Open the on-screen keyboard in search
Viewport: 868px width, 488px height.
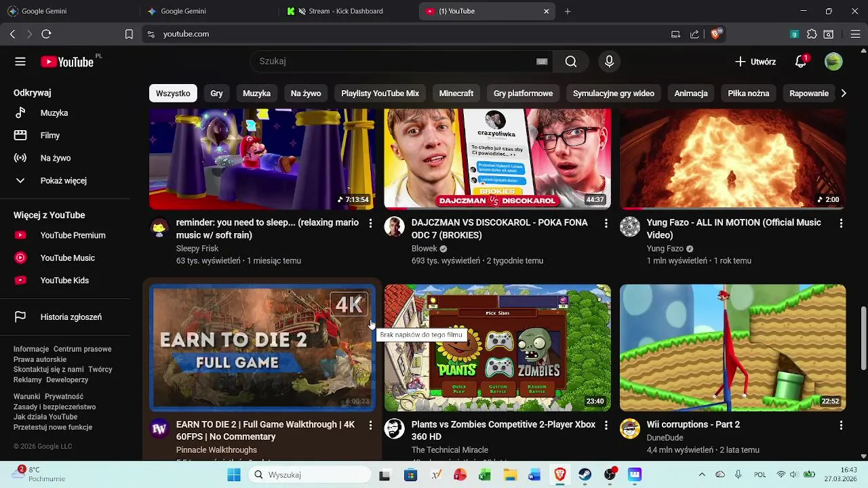point(542,62)
